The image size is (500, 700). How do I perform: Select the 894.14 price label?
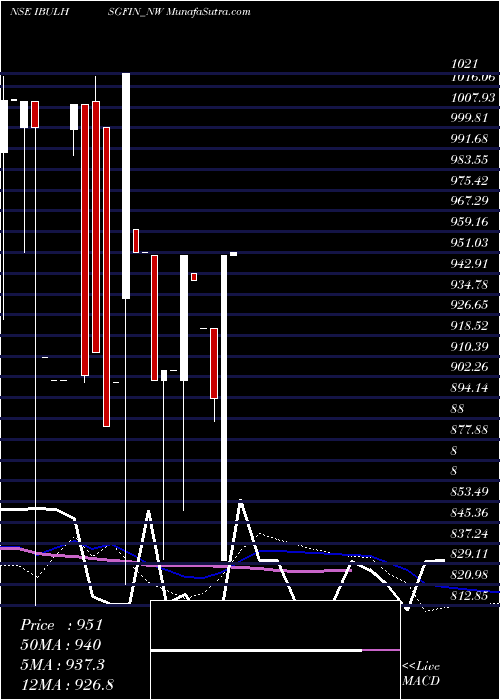pos(469,388)
